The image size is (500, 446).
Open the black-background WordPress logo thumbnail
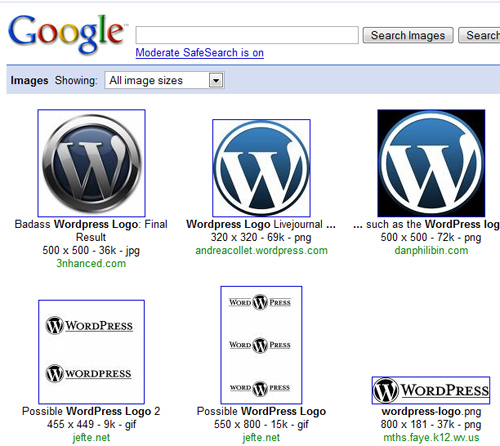click(431, 163)
